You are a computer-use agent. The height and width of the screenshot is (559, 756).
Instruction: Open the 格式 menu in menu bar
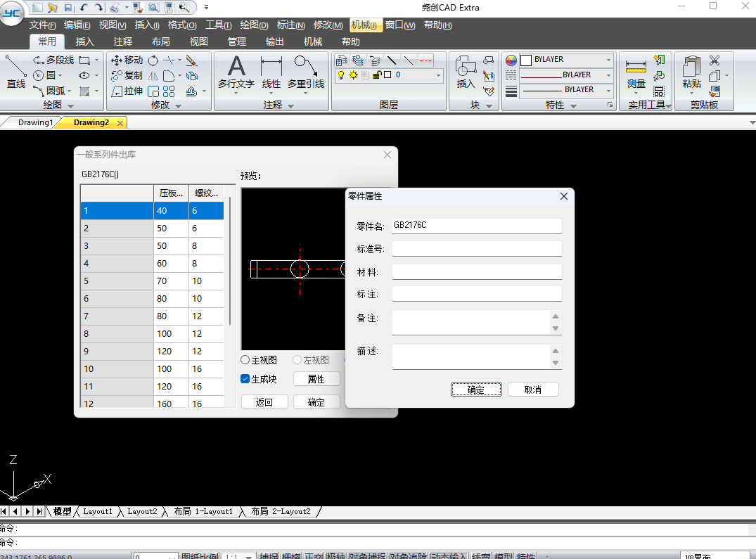(181, 25)
